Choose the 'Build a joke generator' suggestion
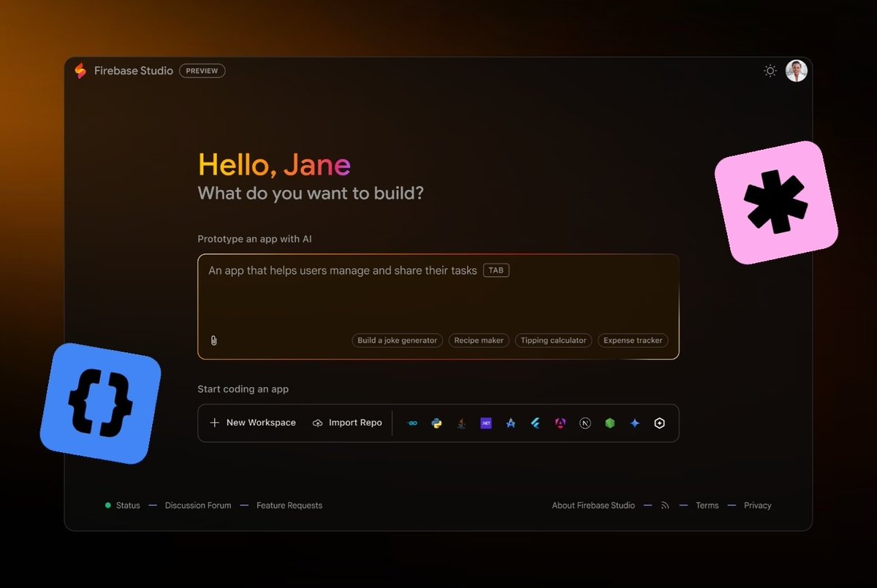Viewport: 877px width, 588px height. (x=398, y=340)
